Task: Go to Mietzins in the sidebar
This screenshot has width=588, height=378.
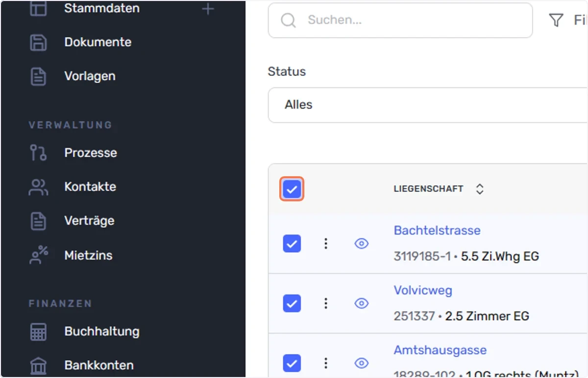Action: [x=89, y=255]
